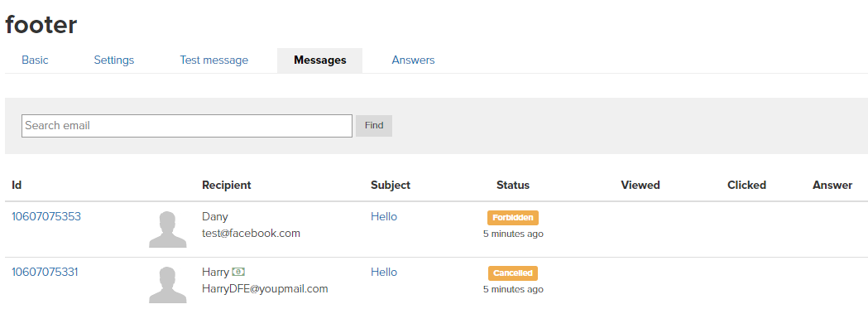Image resolution: width=868 pixels, height=309 pixels.
Task: Open message ID 10607075331
Action: pyautogui.click(x=45, y=272)
